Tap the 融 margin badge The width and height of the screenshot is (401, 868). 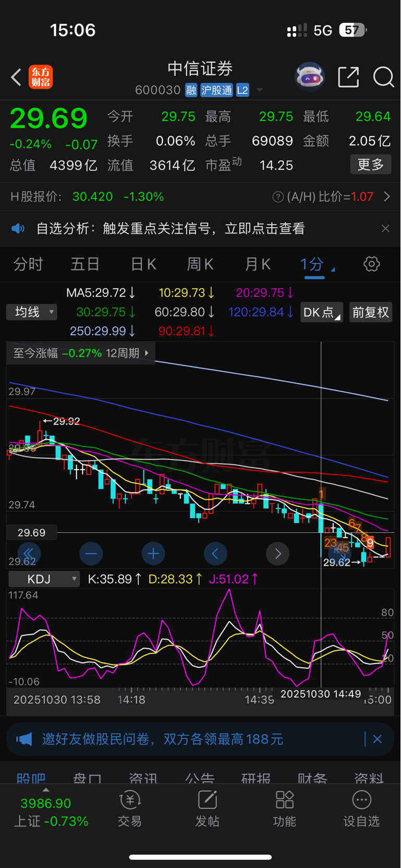(x=191, y=90)
